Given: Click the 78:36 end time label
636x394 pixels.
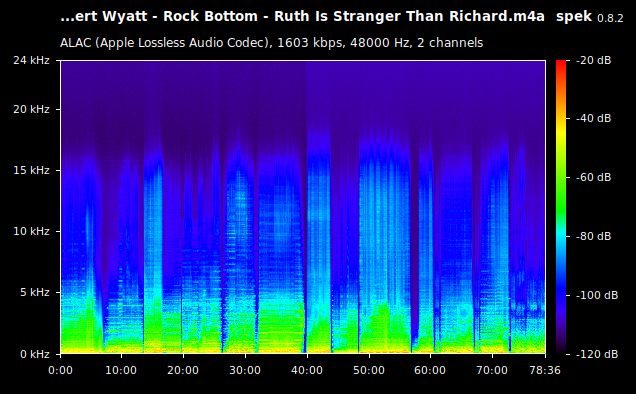Looking at the screenshot, I should point(545,370).
